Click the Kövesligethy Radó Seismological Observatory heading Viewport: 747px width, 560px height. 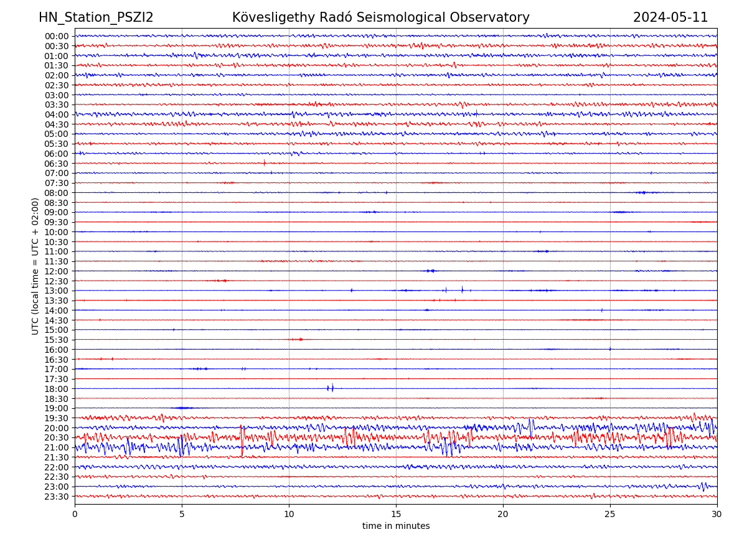click(x=380, y=17)
